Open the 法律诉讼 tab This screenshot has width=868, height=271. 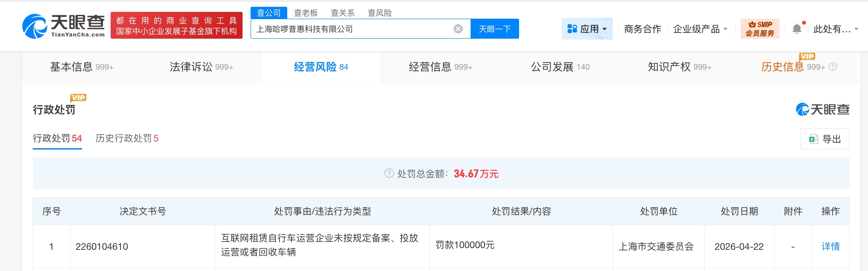point(201,67)
